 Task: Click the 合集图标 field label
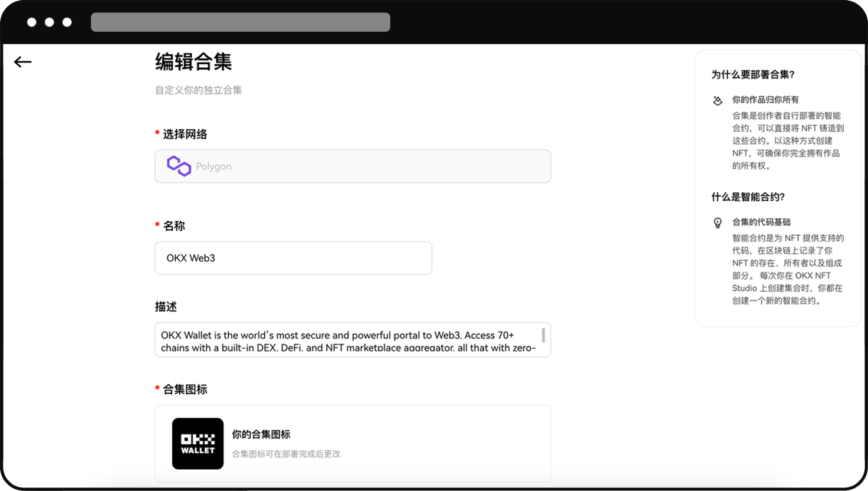point(185,389)
